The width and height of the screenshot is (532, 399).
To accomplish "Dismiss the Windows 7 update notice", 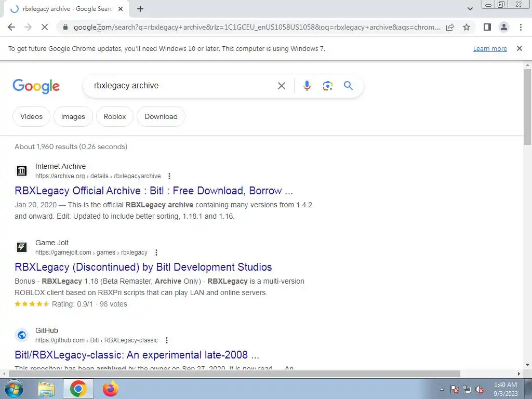I will [519, 48].
